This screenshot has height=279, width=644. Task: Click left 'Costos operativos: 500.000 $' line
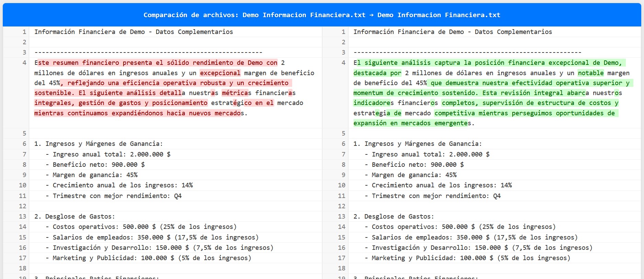pyautogui.click(x=141, y=226)
